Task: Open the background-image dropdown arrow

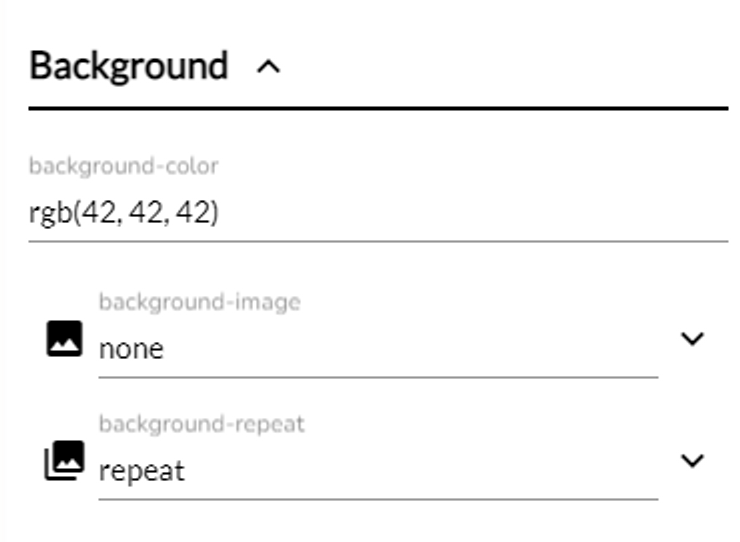Action: tap(692, 339)
